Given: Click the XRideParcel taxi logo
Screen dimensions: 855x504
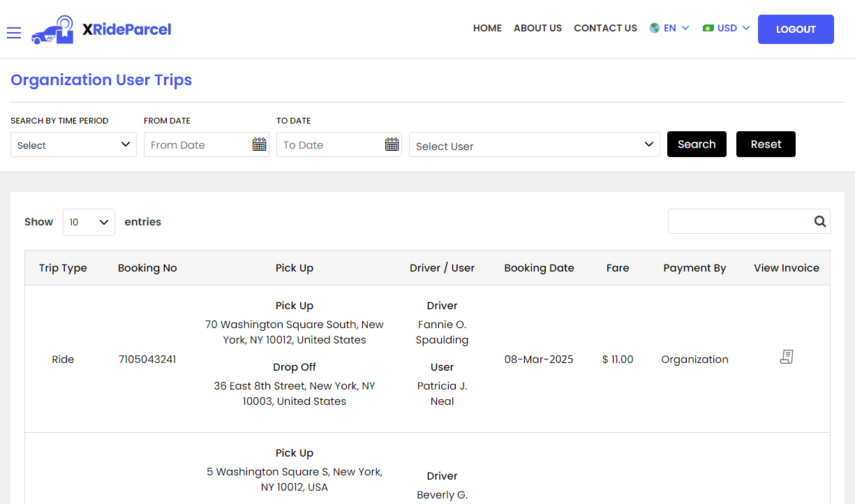Looking at the screenshot, I should [53, 30].
